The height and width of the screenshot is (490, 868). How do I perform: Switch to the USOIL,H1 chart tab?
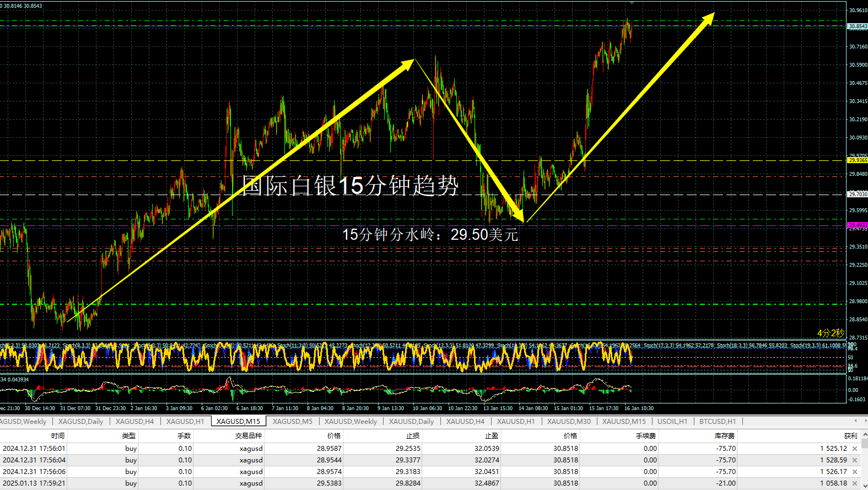point(672,422)
